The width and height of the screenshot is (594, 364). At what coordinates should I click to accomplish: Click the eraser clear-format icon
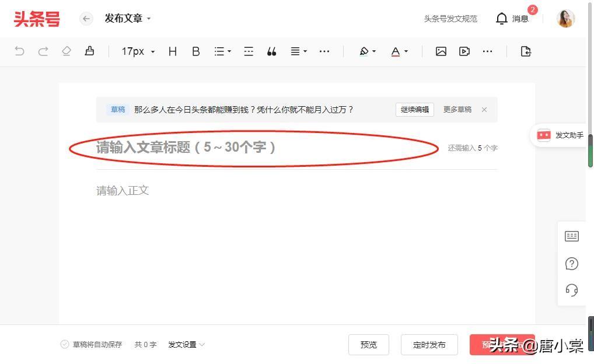click(x=66, y=51)
